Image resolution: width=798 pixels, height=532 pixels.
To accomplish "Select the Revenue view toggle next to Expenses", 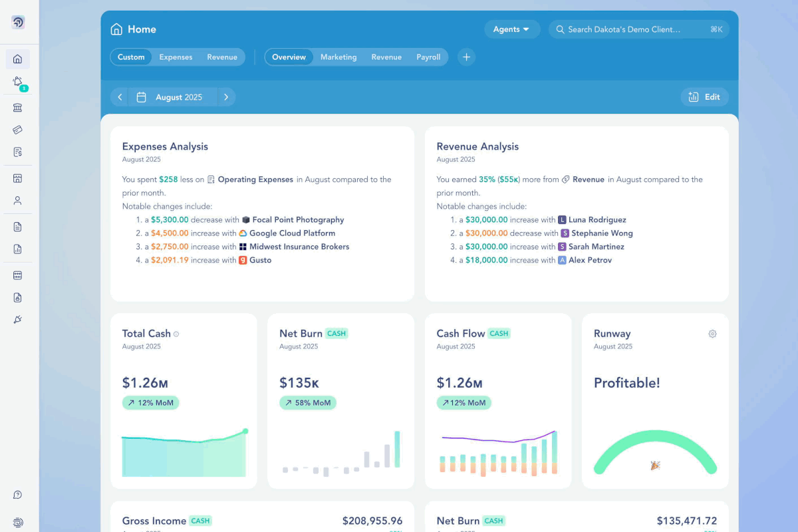I will 222,57.
